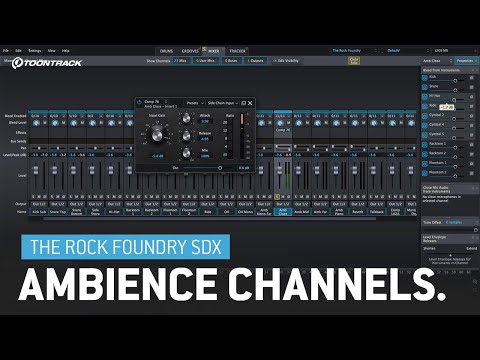Click the Floortom 1 bleed instrument icon

point(424,164)
